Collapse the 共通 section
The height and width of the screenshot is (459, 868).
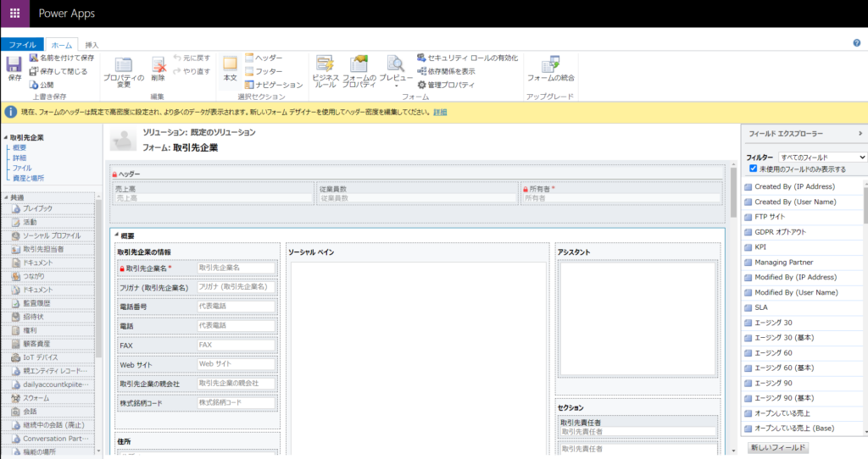[6, 197]
